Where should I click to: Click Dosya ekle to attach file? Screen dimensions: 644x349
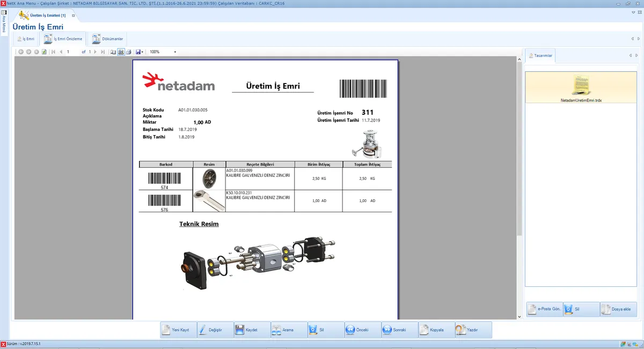click(x=618, y=309)
